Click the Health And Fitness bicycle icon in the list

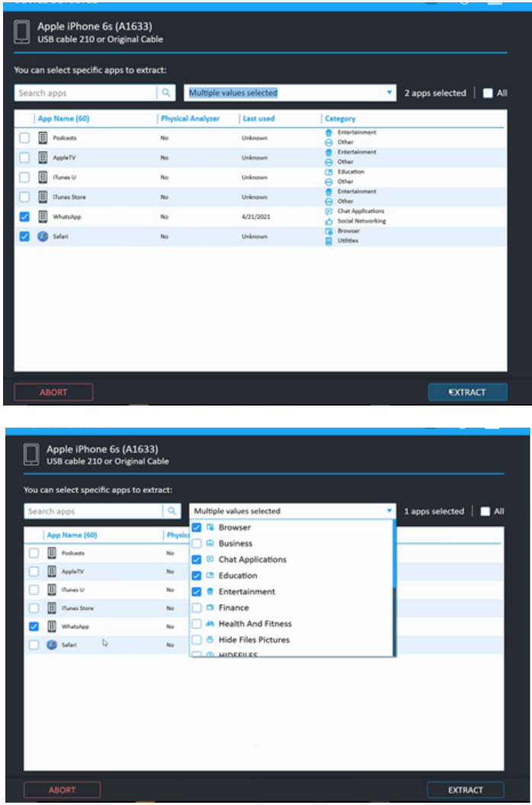(210, 624)
